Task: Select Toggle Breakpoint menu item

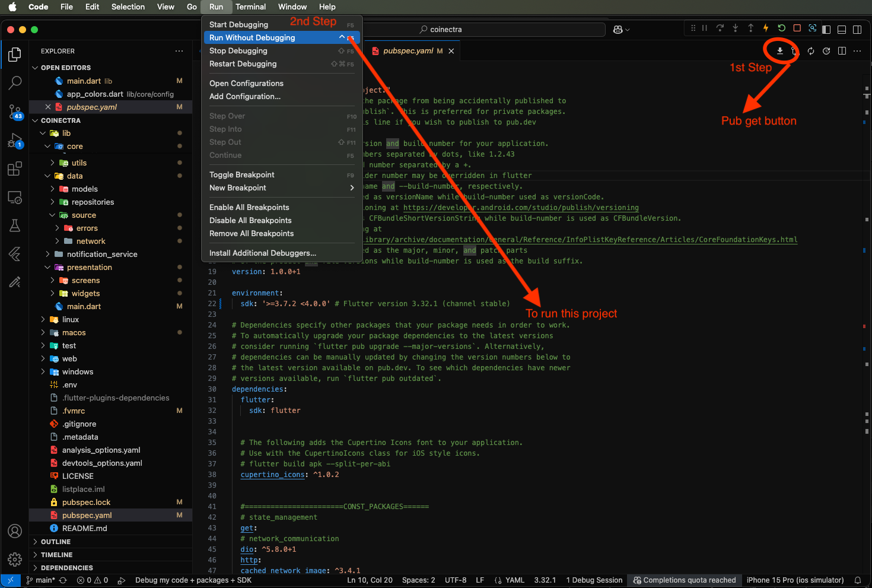Action: coord(282,174)
